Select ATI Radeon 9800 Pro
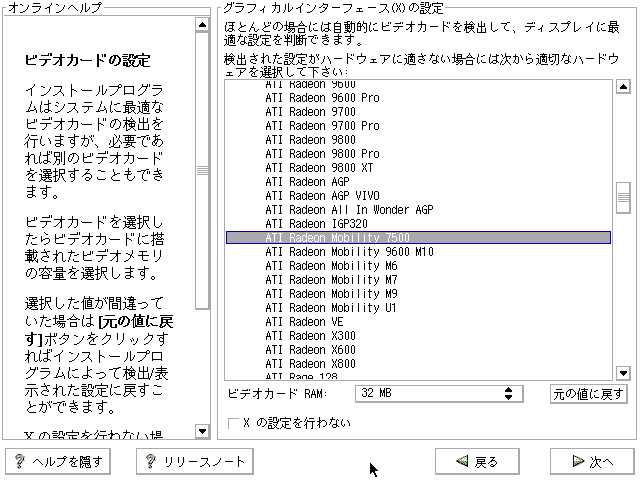This screenshot has height=480, width=640. click(418, 154)
